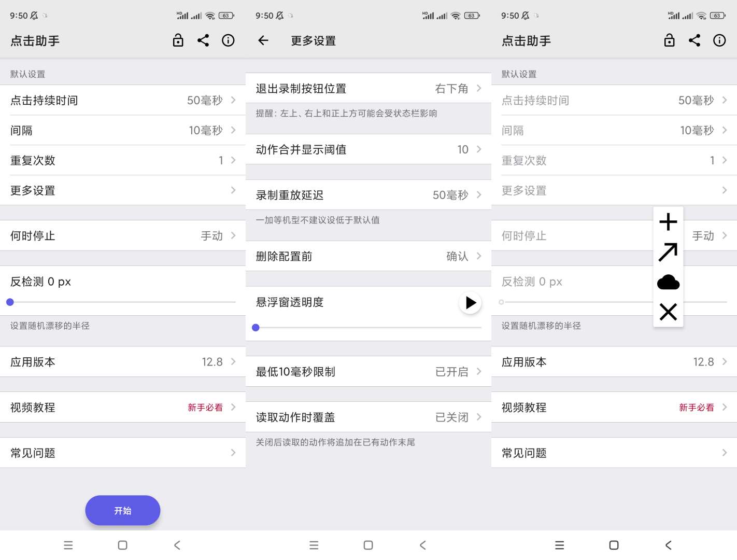This screenshot has width=737, height=560.
Task: Open 常见问题 on right screen
Action: [x=614, y=453]
